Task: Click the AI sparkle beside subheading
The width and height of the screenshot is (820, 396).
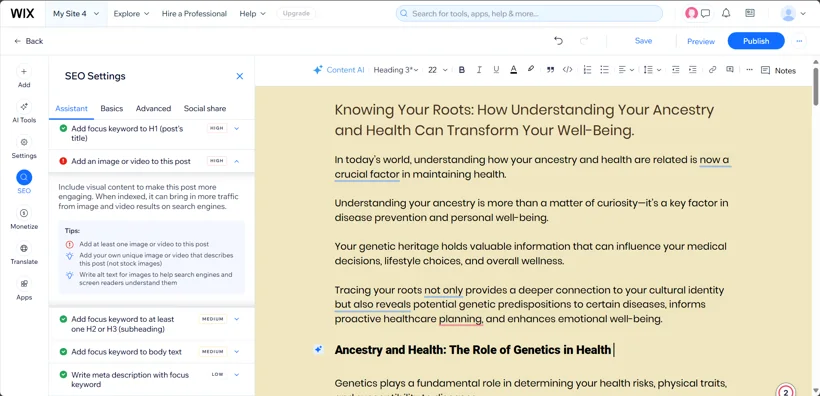Action: coord(318,349)
